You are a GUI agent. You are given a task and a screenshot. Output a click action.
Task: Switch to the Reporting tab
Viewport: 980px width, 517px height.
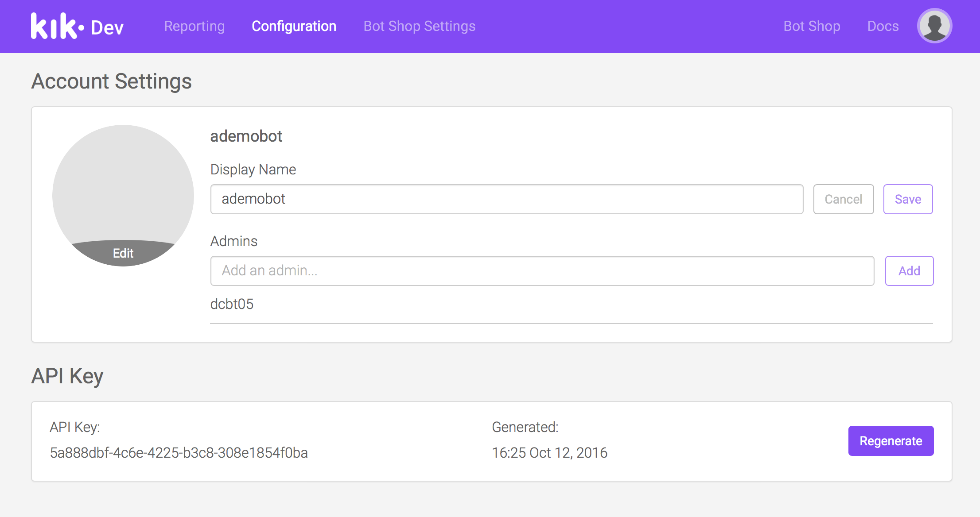194,26
